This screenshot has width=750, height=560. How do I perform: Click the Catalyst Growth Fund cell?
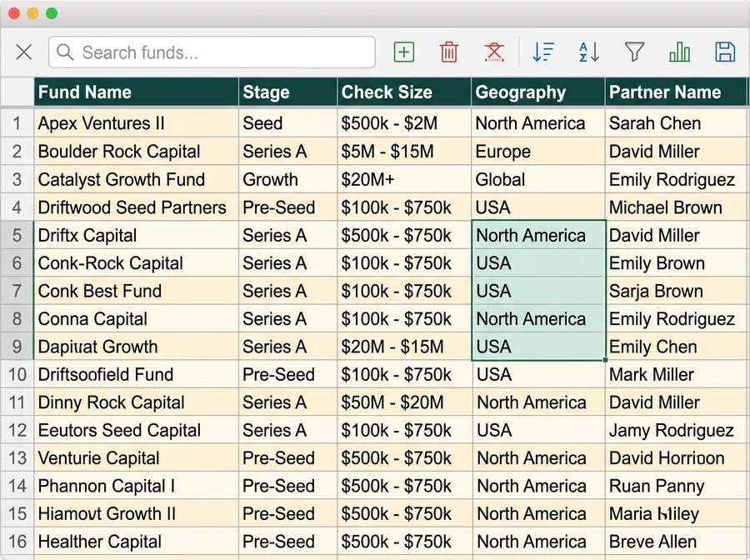point(137,179)
